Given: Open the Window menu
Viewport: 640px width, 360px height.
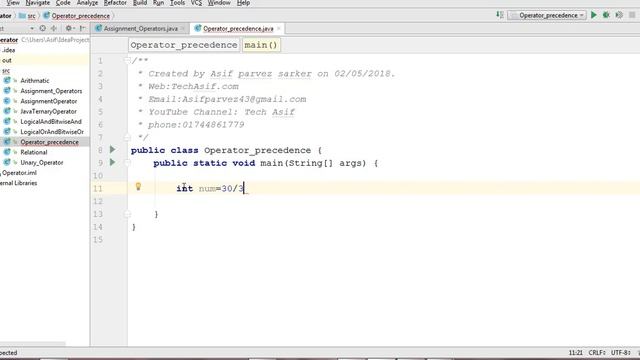Looking at the screenshot, I should (219, 3).
